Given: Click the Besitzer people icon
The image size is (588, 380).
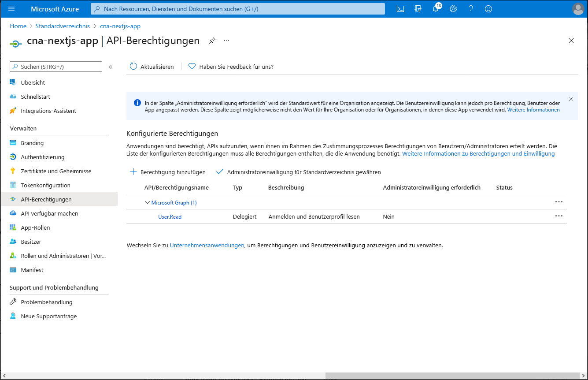Looking at the screenshot, I should click(13, 242).
